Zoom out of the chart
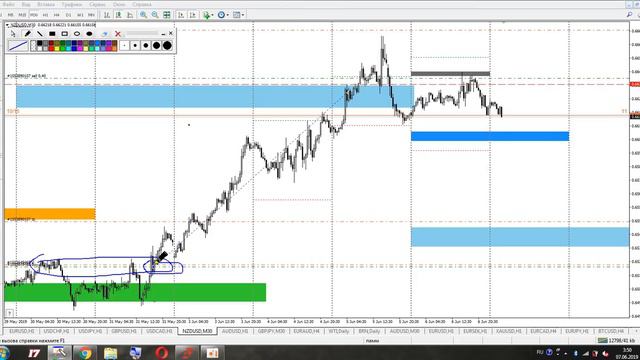640x360 pixels. point(155,15)
